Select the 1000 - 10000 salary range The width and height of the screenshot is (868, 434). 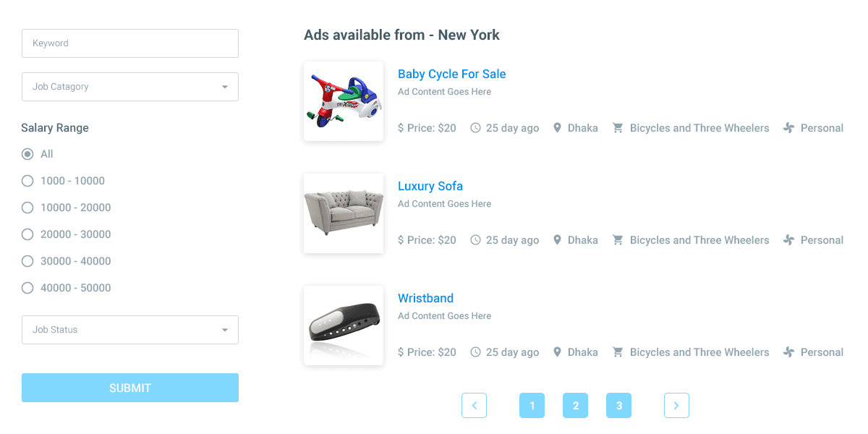click(x=27, y=181)
